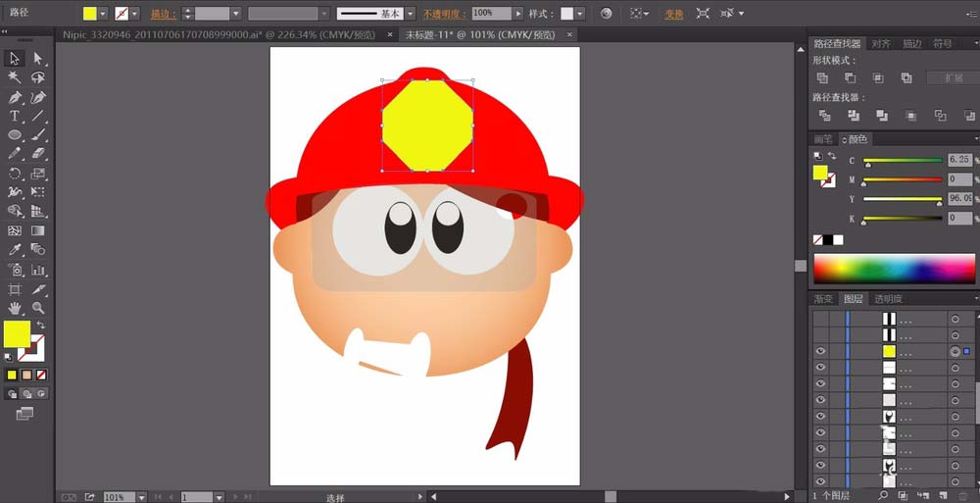Pick the Type (T) tool
The image size is (980, 503).
tap(15, 117)
